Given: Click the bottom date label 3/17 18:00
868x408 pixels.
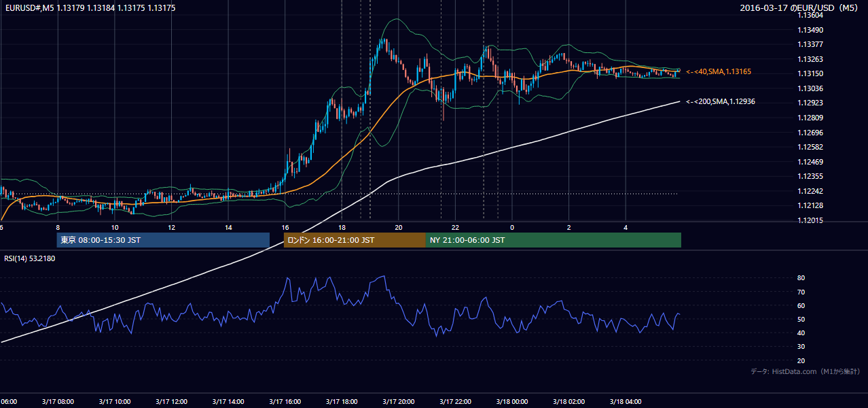Looking at the screenshot, I should 342,402.
